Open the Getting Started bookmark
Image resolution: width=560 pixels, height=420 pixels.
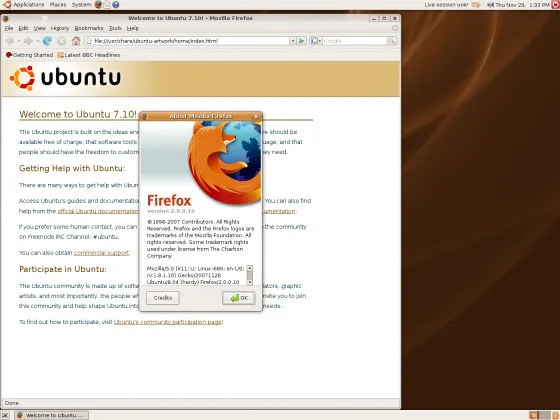(29, 55)
